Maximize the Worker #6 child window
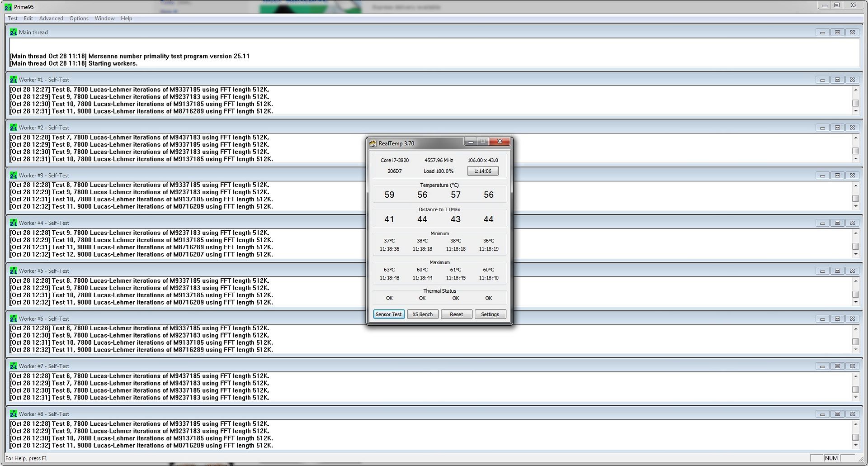This screenshot has height=466, width=868. point(837,319)
